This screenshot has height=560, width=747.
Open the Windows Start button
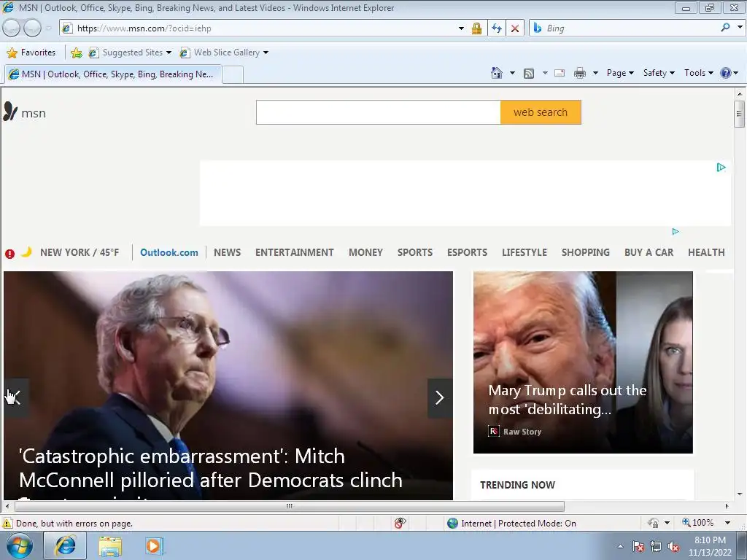pyautogui.click(x=20, y=545)
